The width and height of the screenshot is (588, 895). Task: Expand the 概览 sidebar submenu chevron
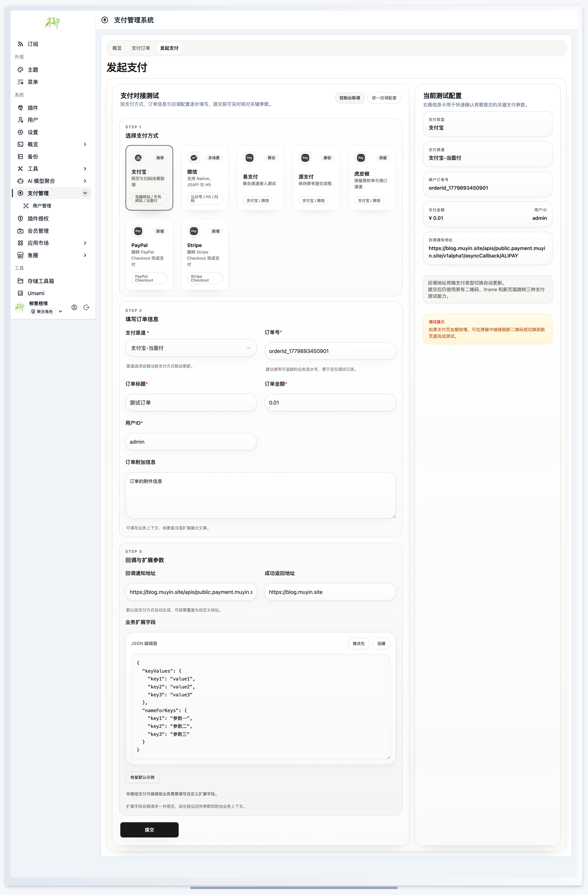85,144
